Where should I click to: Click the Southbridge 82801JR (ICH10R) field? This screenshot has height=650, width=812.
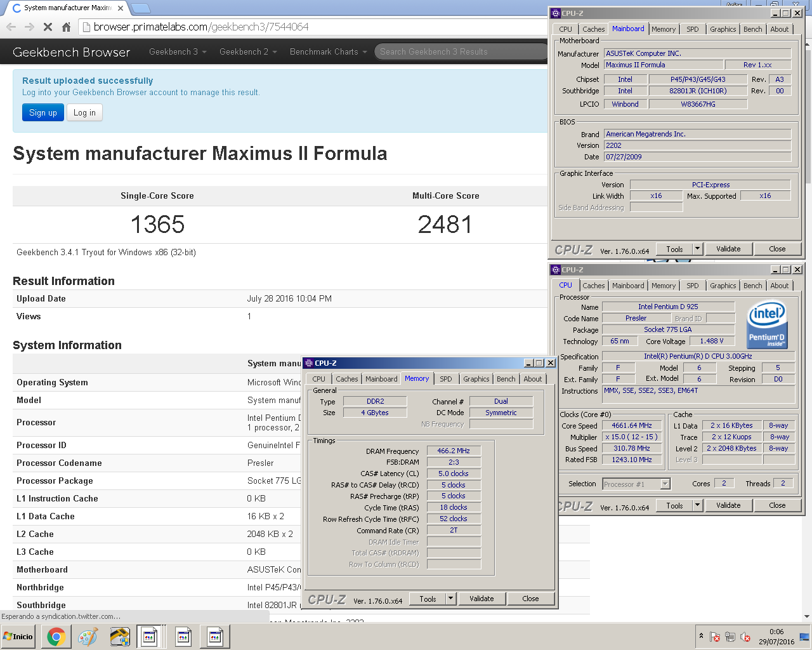pyautogui.click(x=698, y=91)
